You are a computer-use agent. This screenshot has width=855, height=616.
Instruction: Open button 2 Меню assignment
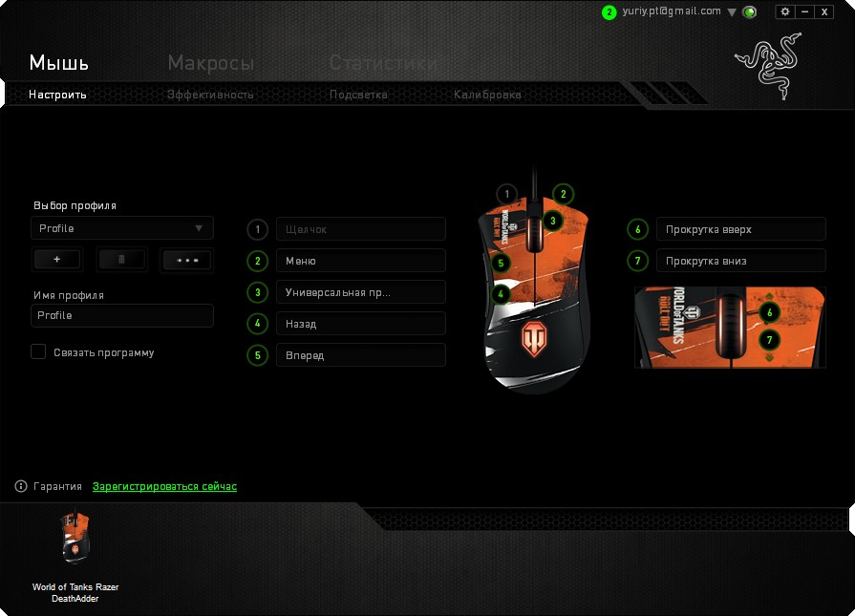click(361, 261)
